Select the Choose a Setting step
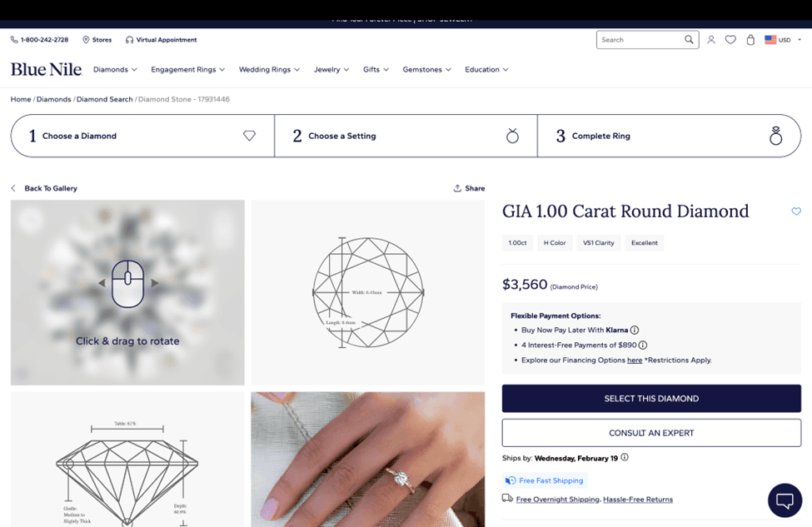Screen dimensions: 812x527 [406, 136]
